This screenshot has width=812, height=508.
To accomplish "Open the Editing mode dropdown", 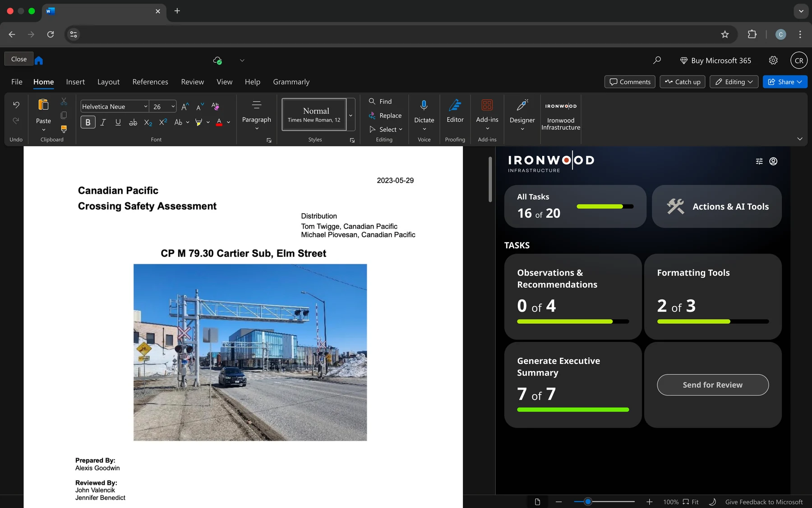I will point(734,82).
